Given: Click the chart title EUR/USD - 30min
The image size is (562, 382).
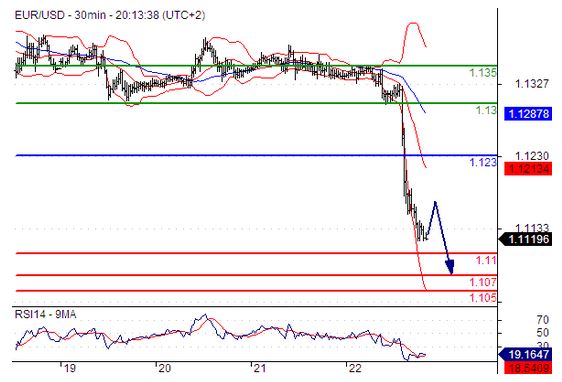Looking at the screenshot, I should 110,15.
